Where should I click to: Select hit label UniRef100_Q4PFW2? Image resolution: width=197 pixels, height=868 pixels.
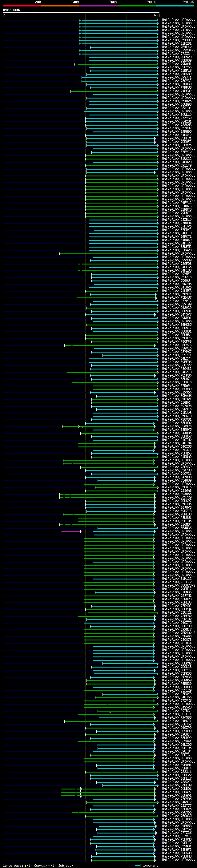click(x=177, y=91)
